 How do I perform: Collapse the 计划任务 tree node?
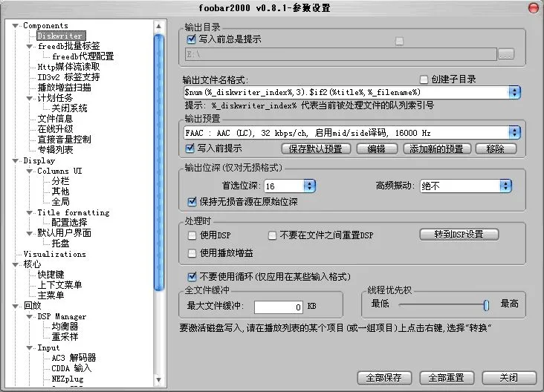[x=30, y=99]
